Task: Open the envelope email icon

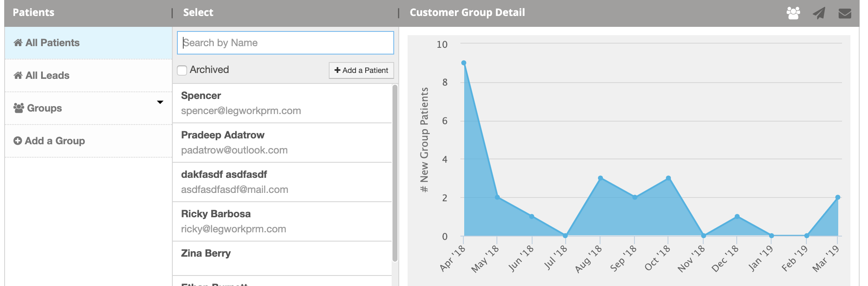Action: point(845,13)
